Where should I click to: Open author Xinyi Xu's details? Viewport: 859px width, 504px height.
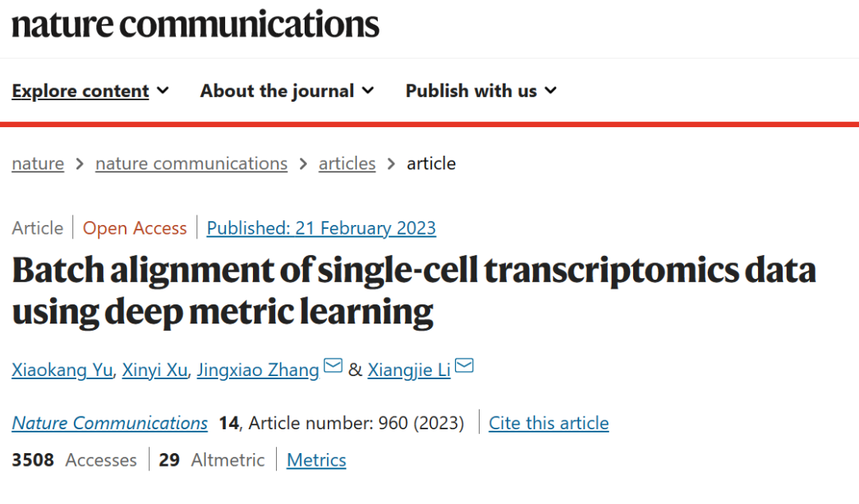[155, 370]
